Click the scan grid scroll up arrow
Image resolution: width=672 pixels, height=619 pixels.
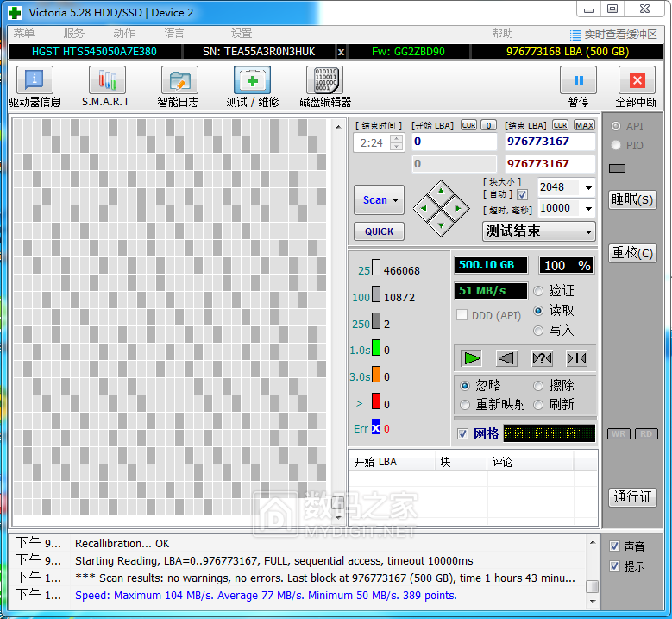(x=338, y=127)
